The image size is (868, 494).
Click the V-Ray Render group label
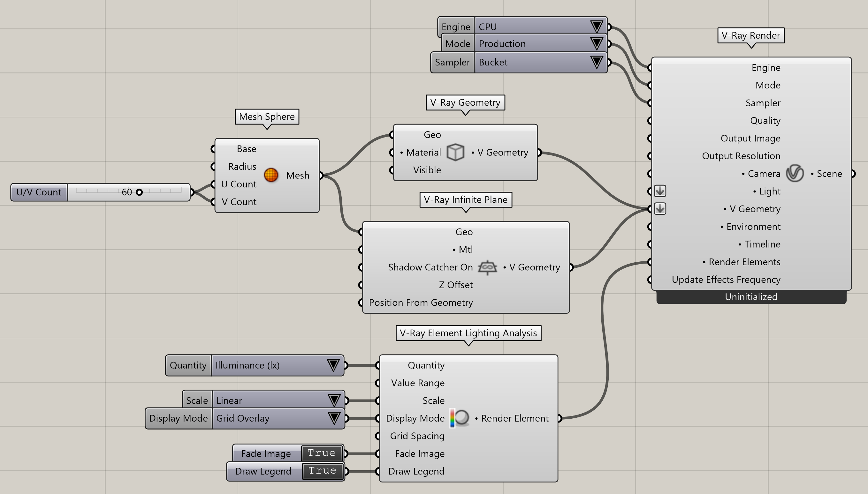pyautogui.click(x=750, y=35)
